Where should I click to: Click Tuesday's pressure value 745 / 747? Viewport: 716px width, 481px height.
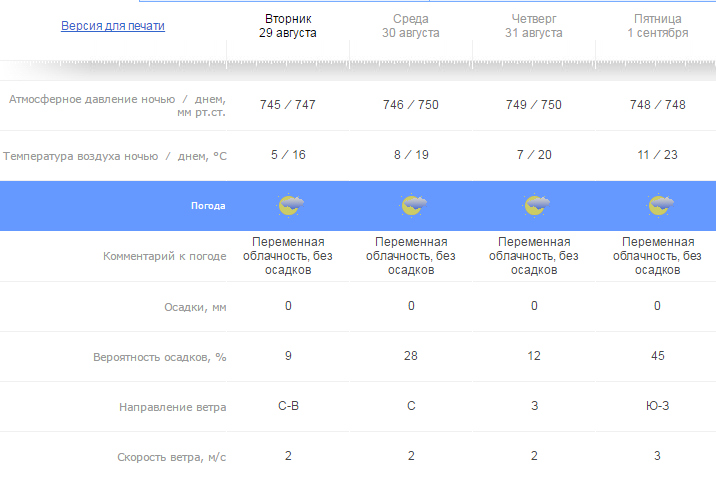[288, 105]
